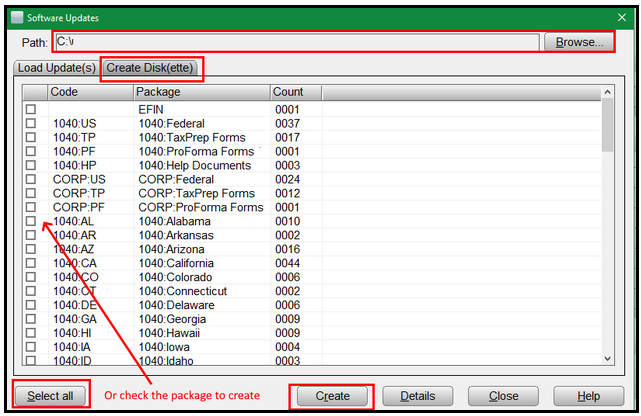641x416 pixels.
Task: Switch to the Load Update(s) tab
Action: 55,68
